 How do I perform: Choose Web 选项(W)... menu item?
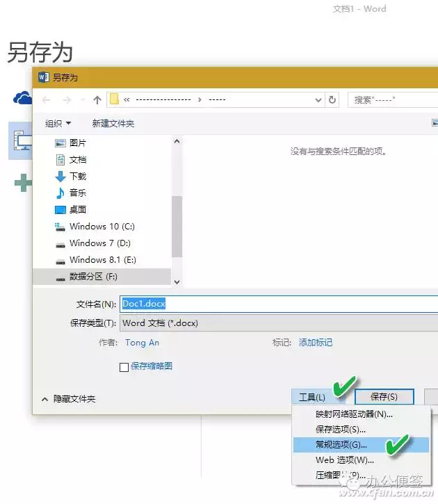pos(361,460)
